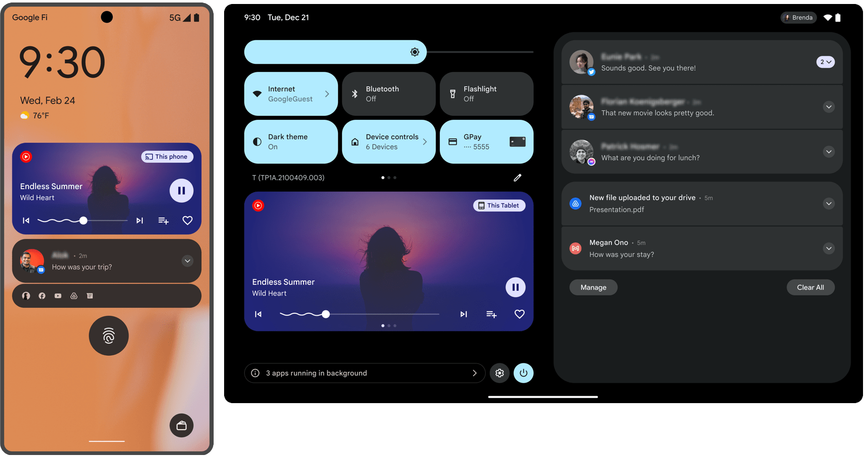Open the GPay card tile

pos(487,142)
